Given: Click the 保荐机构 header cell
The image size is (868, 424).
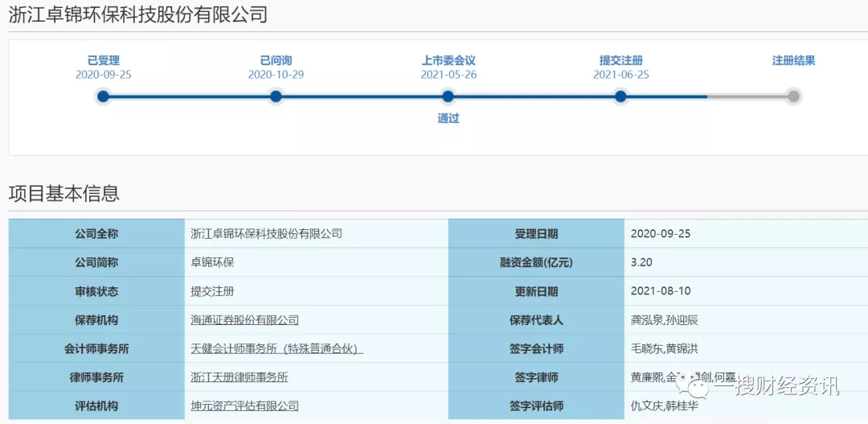Looking at the screenshot, I should point(96,320).
